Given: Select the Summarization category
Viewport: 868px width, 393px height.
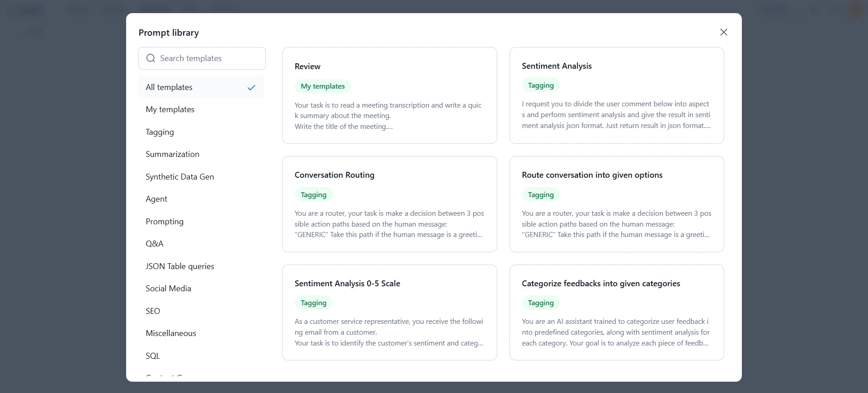Looking at the screenshot, I should point(172,154).
